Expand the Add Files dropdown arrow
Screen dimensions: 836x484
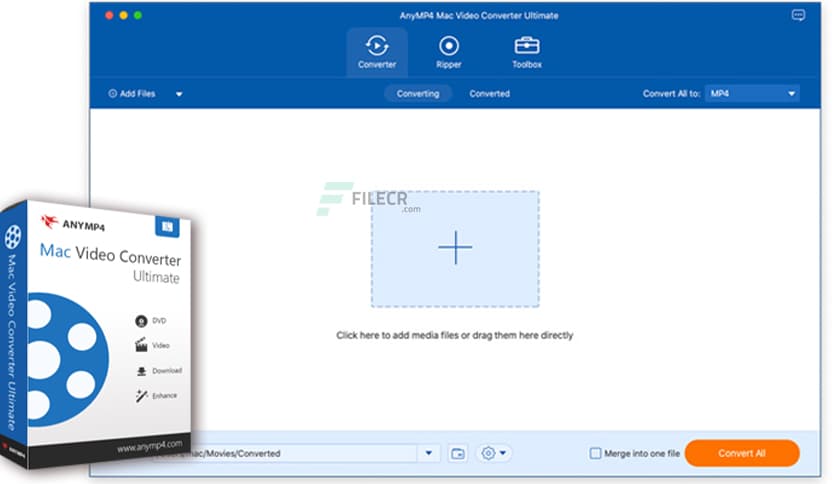(179, 94)
